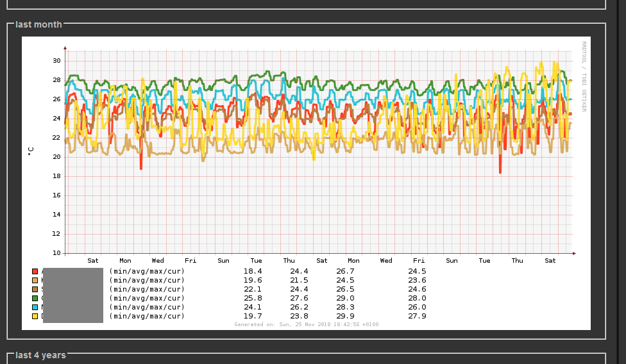Click the current value 28.0 in legend

tap(417, 298)
